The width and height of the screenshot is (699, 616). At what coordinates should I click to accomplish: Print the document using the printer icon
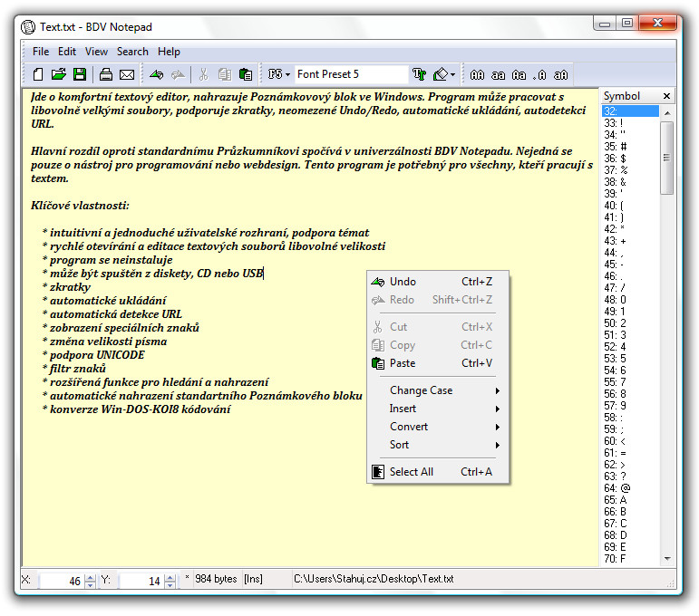(106, 74)
